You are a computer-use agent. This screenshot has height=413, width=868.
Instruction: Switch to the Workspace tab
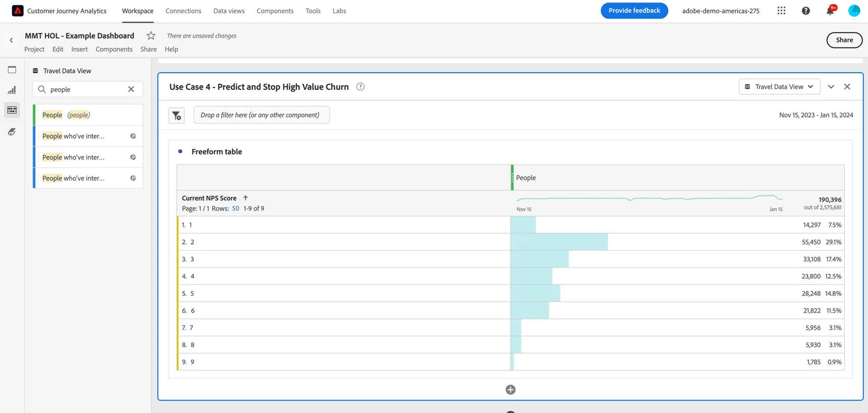tap(138, 11)
